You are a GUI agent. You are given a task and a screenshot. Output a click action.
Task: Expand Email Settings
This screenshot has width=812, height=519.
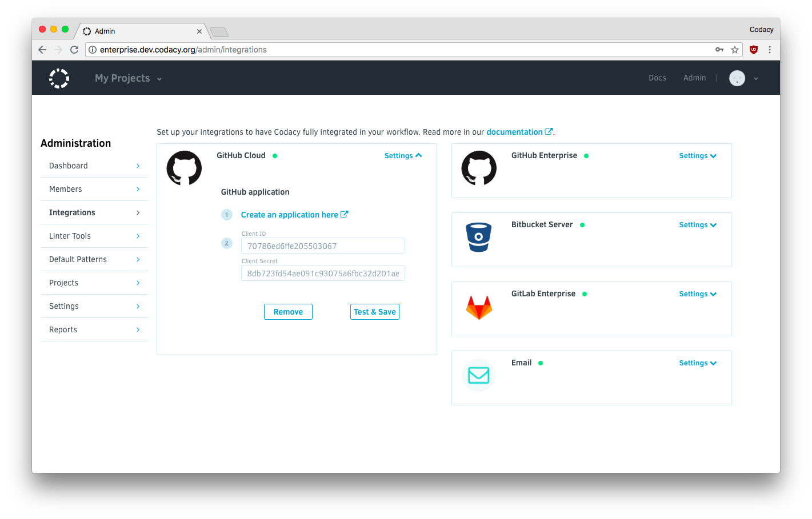[x=698, y=363]
